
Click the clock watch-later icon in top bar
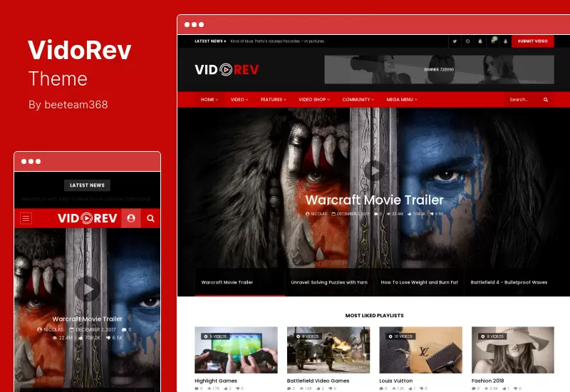(467, 41)
